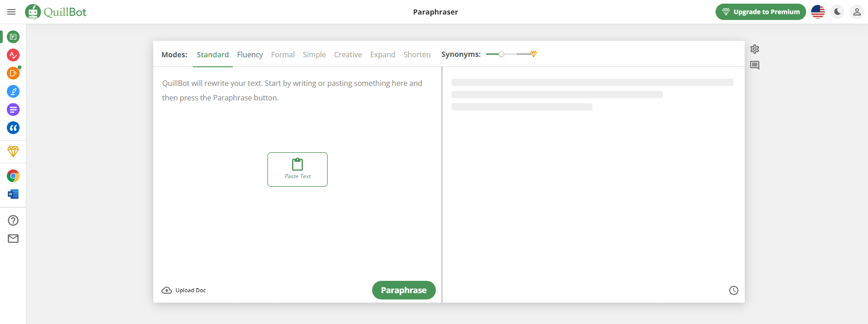The image size is (868, 324).
Task: Click the QuillBot logo
Action: pyautogui.click(x=56, y=12)
